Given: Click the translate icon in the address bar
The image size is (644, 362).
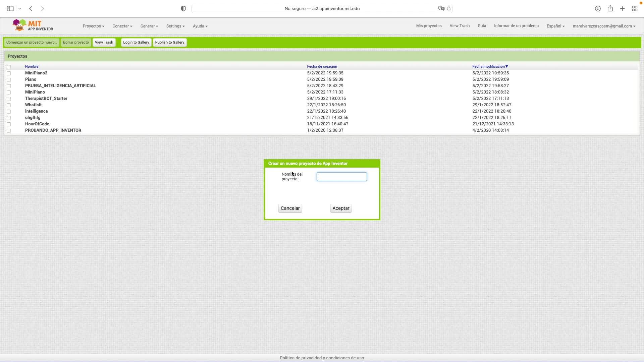Looking at the screenshot, I should pos(441,9).
